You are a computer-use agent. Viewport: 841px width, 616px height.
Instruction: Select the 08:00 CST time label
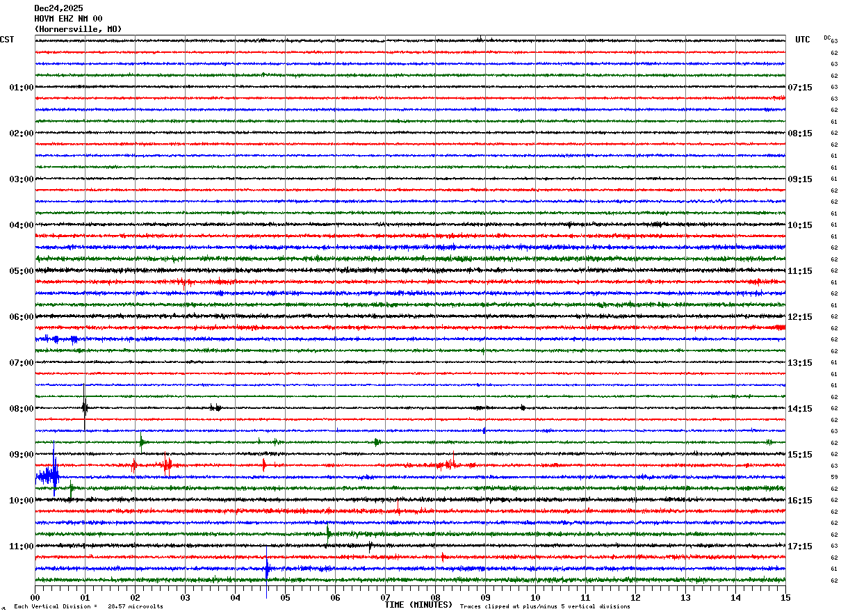click(22, 409)
